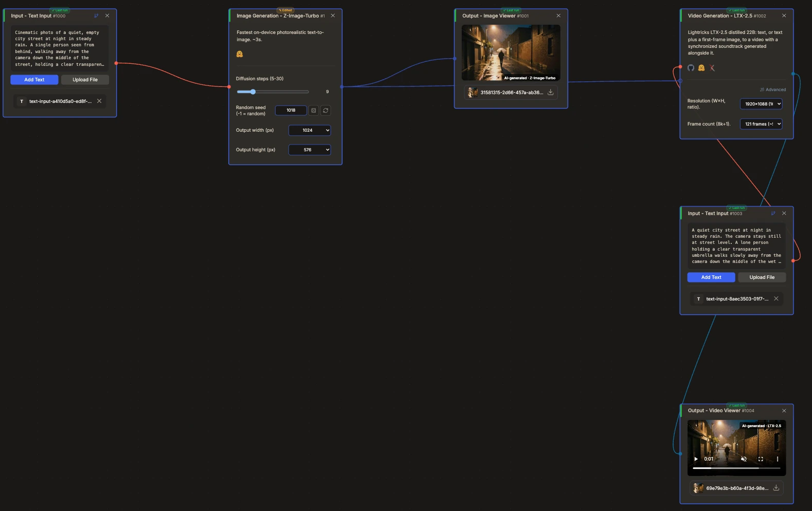
Task: Open the GitHub link on LTX-2.5 node
Action: tap(691, 68)
